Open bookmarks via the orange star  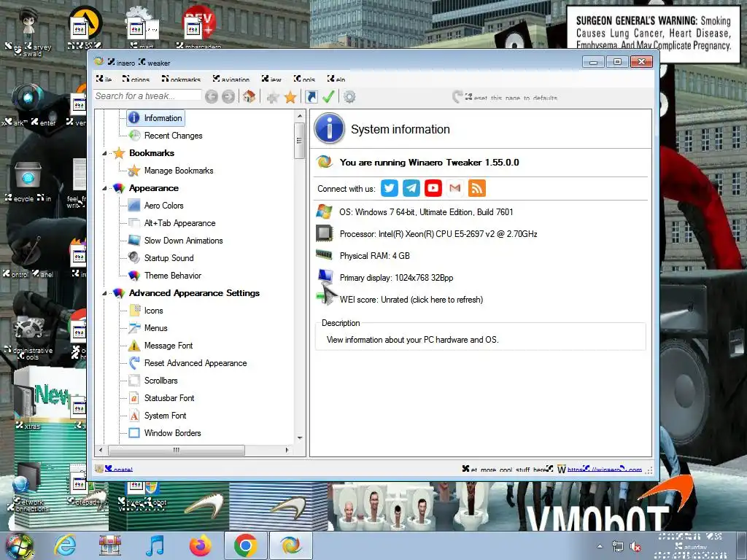(290, 98)
